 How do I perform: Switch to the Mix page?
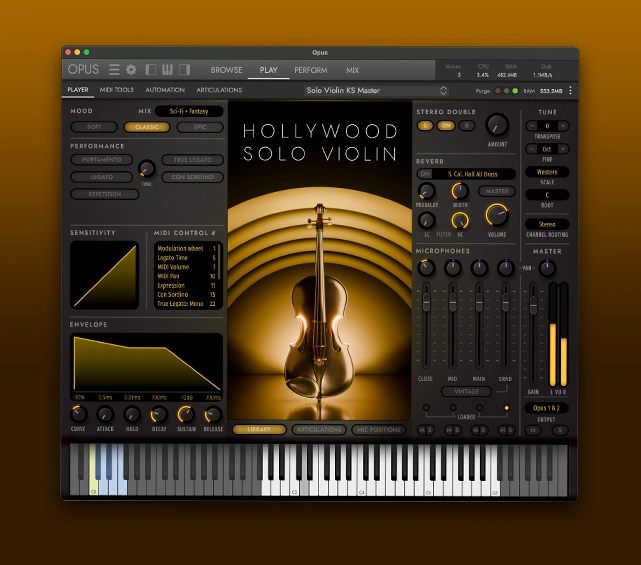click(x=352, y=70)
